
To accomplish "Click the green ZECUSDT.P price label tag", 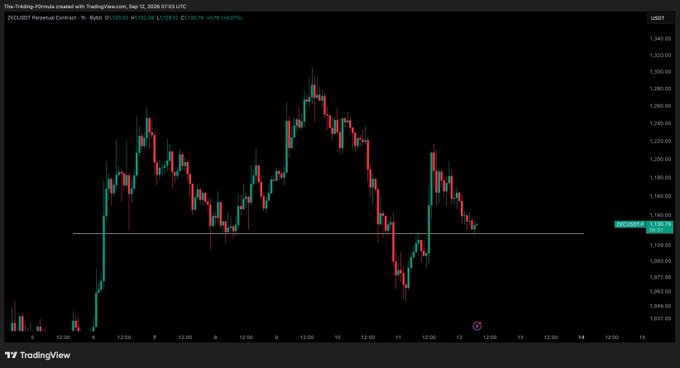I will click(630, 224).
